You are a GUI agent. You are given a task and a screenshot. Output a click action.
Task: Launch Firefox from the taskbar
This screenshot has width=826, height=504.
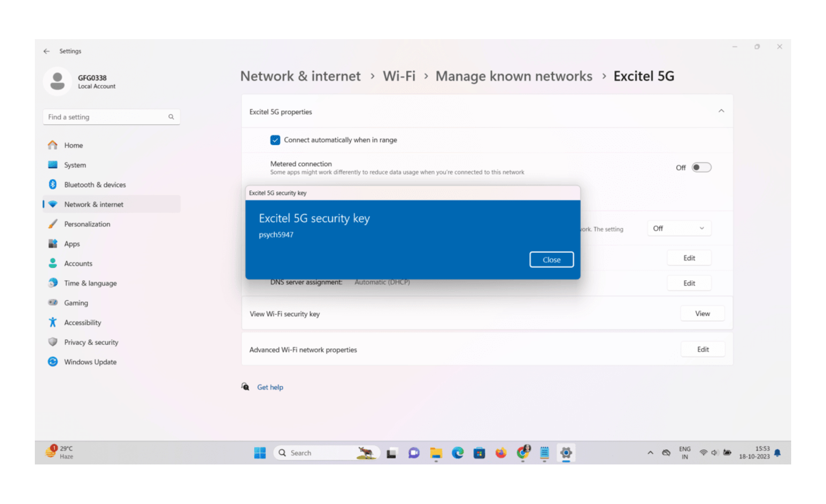pos(501,452)
